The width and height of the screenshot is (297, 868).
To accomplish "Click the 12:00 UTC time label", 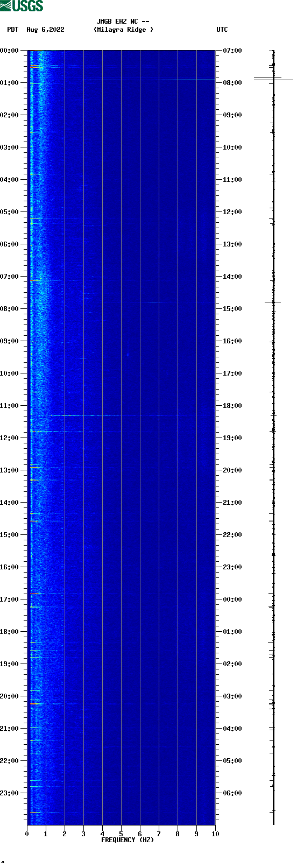I will [232, 212].
